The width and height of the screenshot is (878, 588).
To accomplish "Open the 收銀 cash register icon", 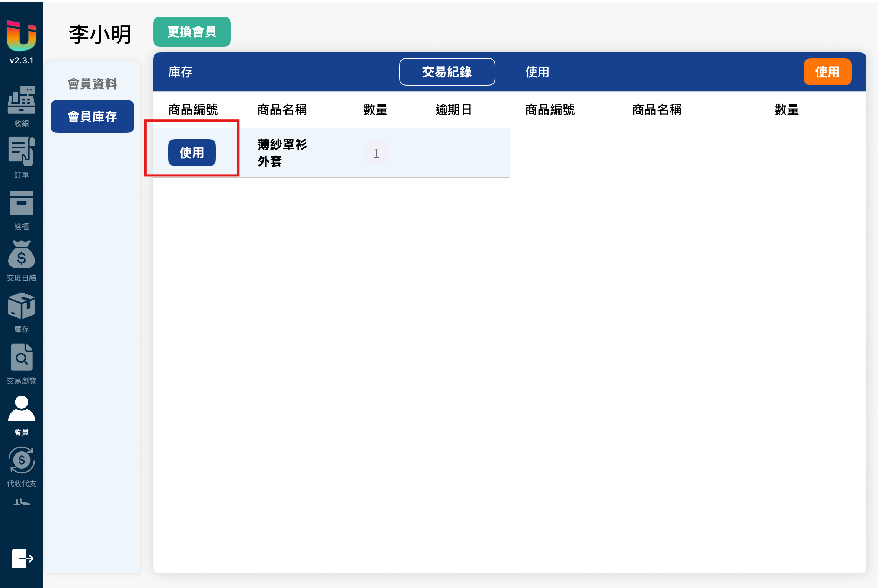I will pos(21,99).
